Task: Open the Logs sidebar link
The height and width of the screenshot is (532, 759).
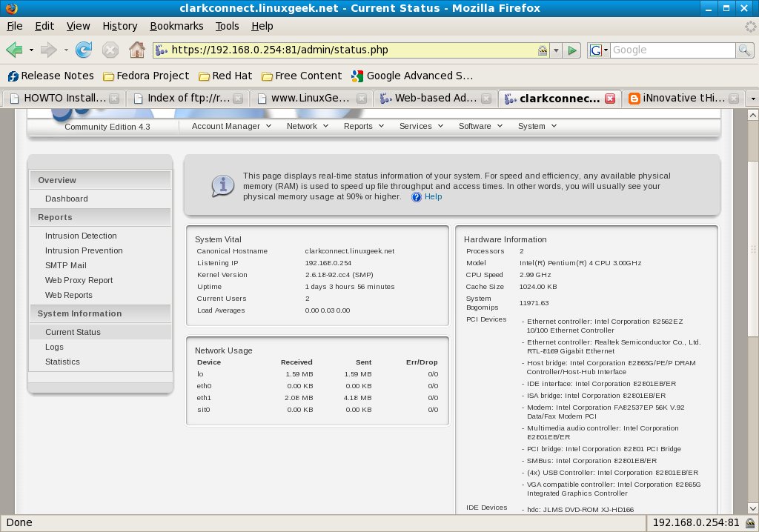Action: point(54,347)
